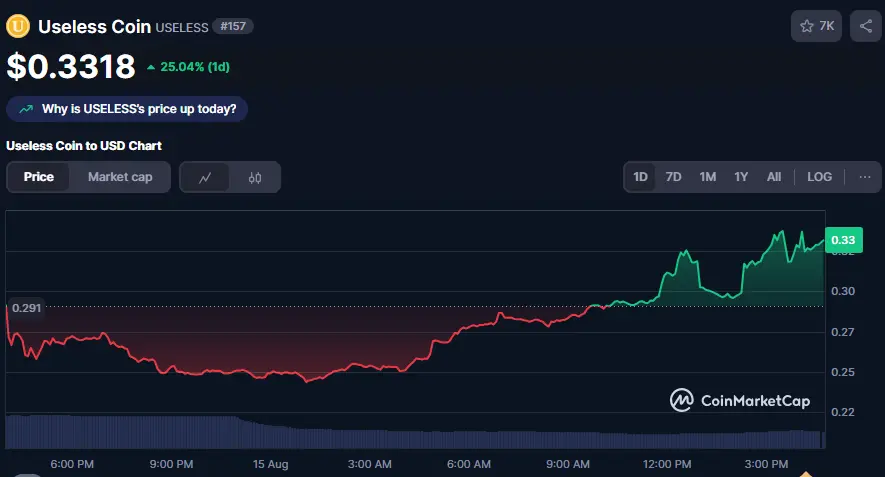
Task: Click the 12:00 PM time axis label
Action: (667, 464)
